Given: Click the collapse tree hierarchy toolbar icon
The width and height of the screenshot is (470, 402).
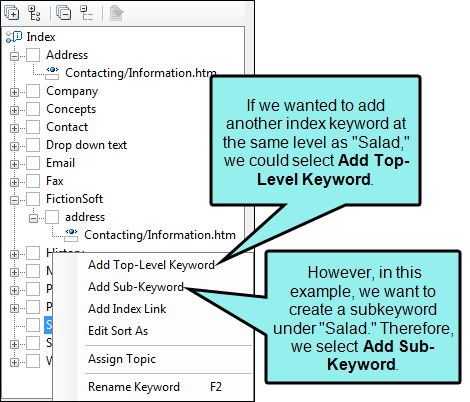Looking at the screenshot, I should (86, 13).
